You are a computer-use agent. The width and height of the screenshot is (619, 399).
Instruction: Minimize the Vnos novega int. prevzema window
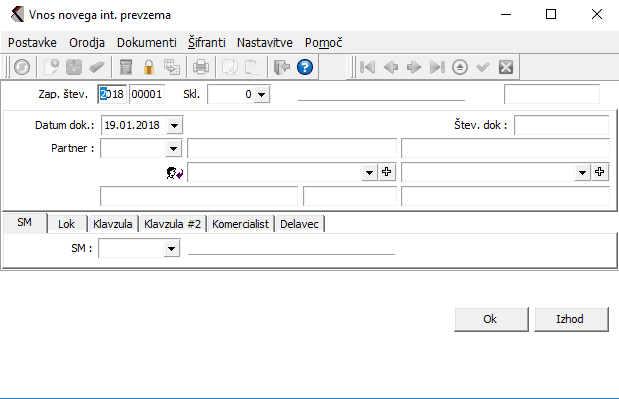coord(506,14)
